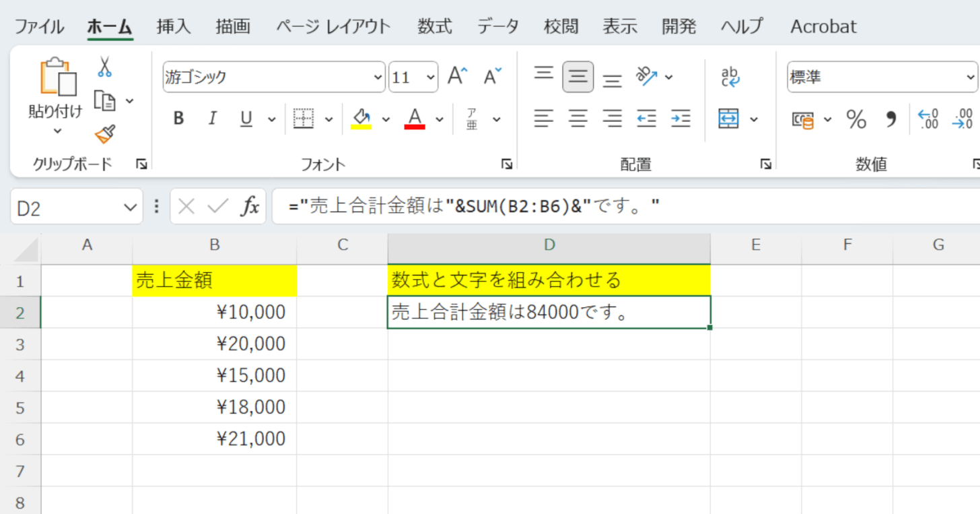Click the phonetic guide (ア亜) icon
Viewport: 980px width, 514px height.
472,119
